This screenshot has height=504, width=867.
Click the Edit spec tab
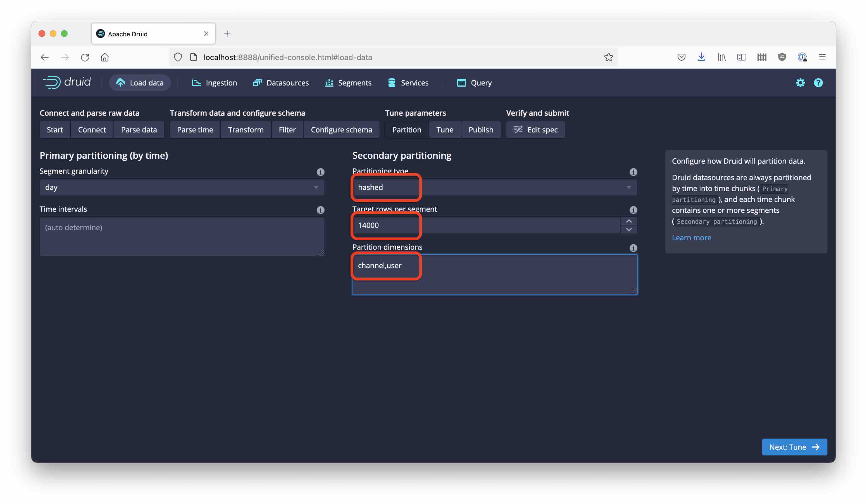point(535,130)
